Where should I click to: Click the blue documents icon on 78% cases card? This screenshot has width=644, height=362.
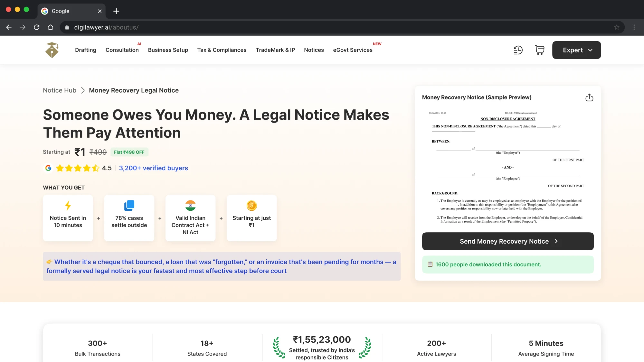(129, 205)
